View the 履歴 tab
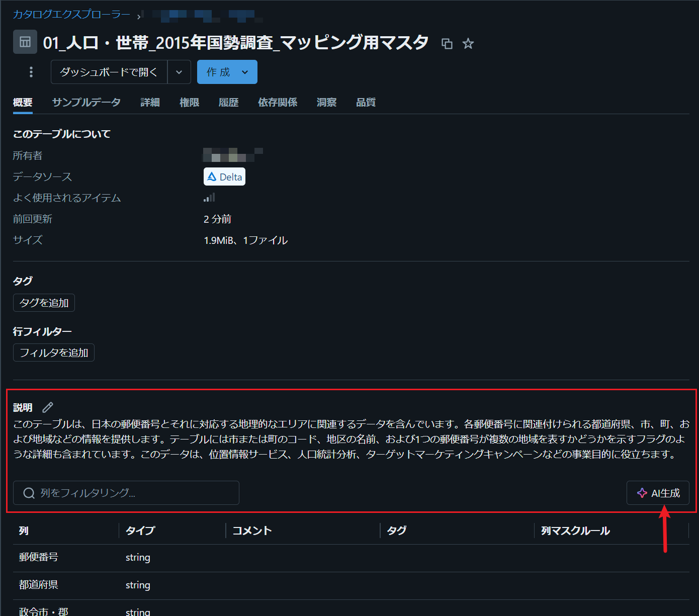 click(229, 102)
